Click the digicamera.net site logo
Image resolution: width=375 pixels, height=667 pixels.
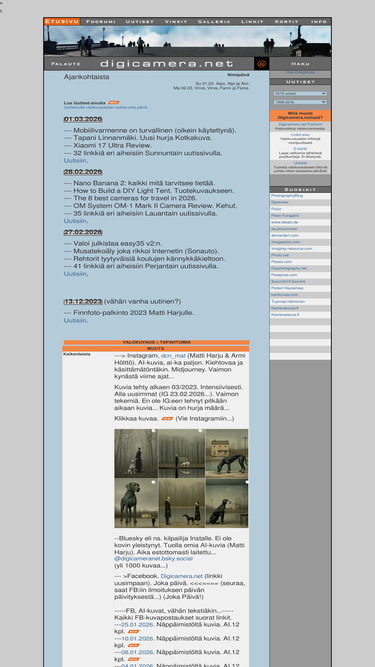coord(167,64)
